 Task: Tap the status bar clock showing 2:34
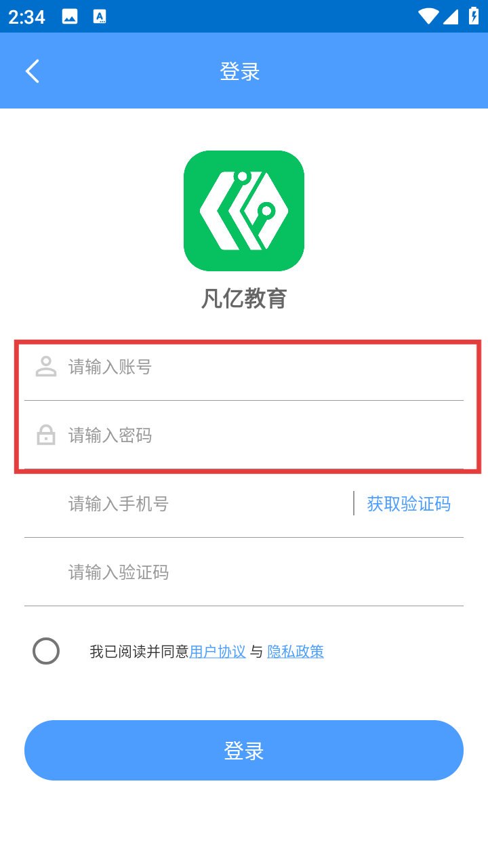[x=27, y=17]
